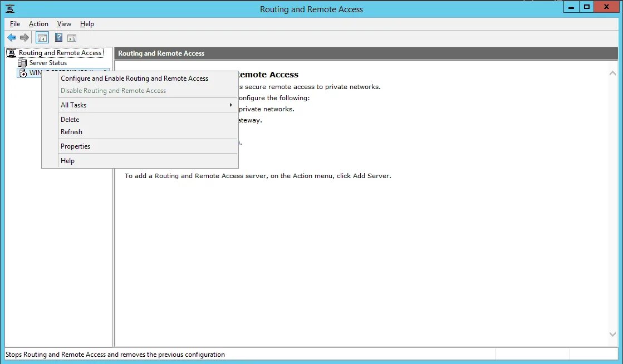
Task: Click the Routing and Remote Access pane header
Action: tap(366, 53)
